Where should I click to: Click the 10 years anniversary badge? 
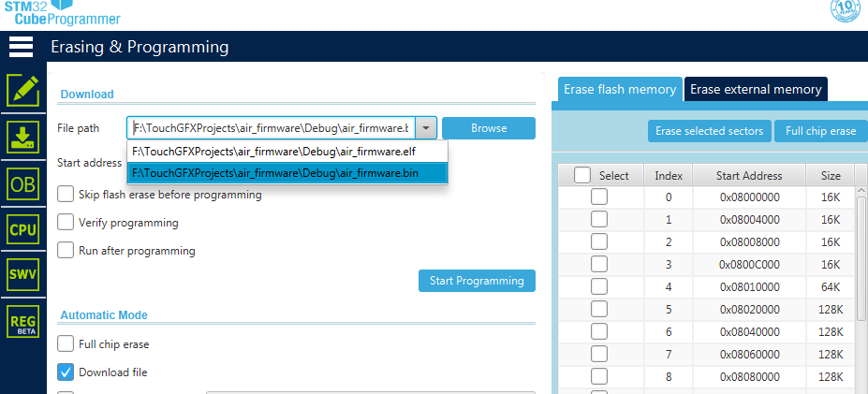pos(847,10)
